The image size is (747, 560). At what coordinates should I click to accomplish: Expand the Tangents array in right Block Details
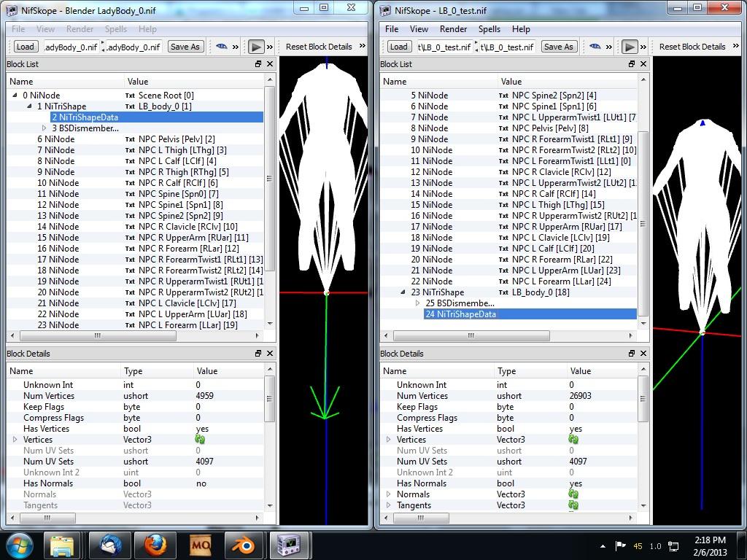388,505
